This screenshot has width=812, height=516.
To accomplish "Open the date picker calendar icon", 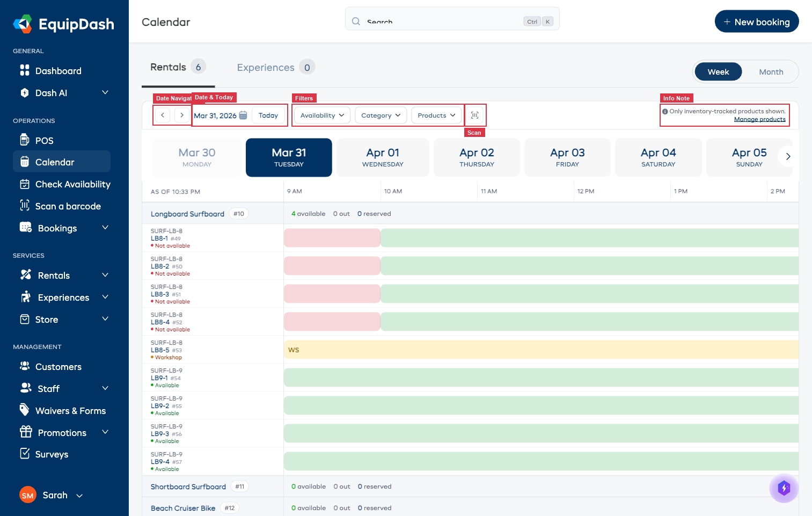I will click(243, 115).
